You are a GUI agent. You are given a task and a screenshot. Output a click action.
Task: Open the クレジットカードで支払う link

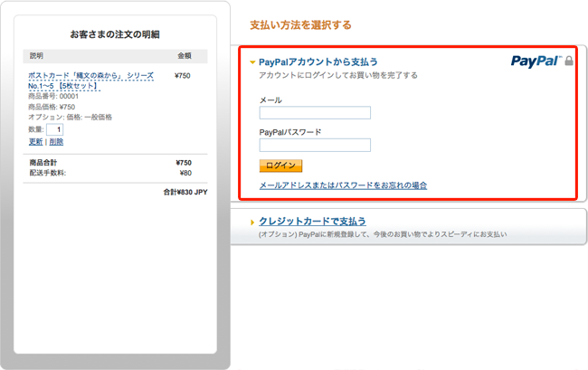pos(312,222)
